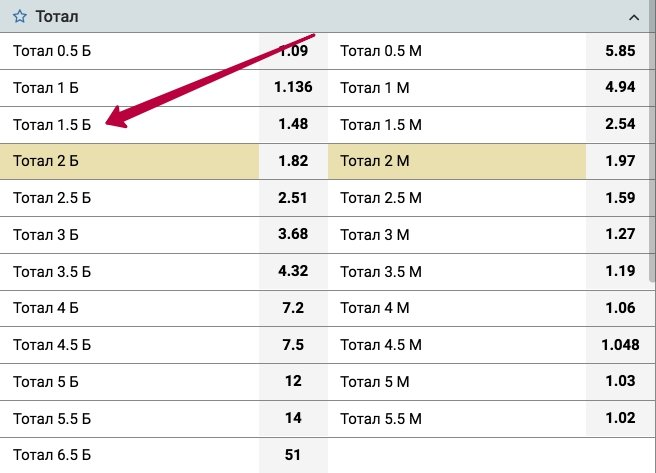
Task: Pick Тотал 1 Б at 1.136
Action: 293,87
